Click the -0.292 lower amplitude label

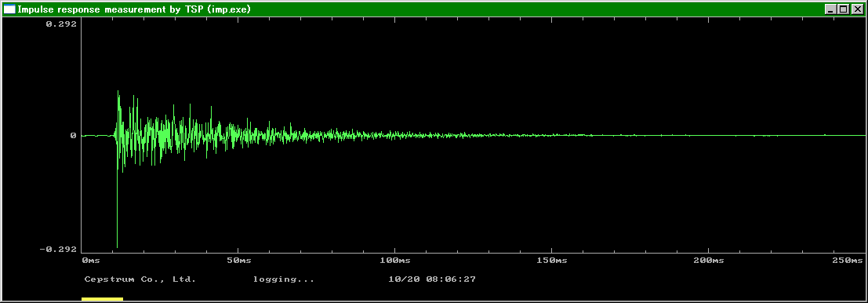(58, 249)
